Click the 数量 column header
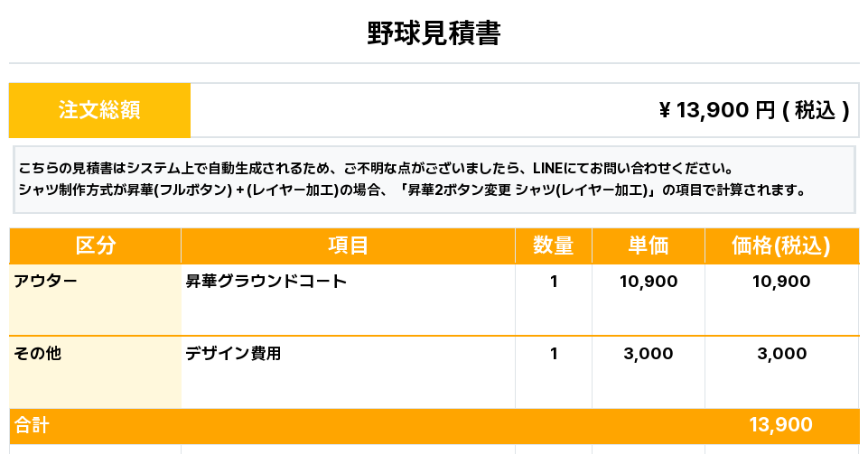The width and height of the screenshot is (868, 454). (554, 246)
